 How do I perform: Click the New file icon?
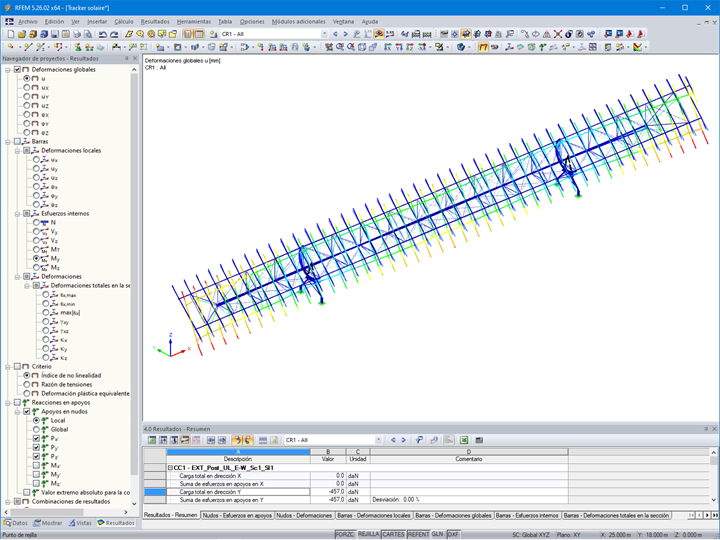pyautogui.click(x=11, y=34)
